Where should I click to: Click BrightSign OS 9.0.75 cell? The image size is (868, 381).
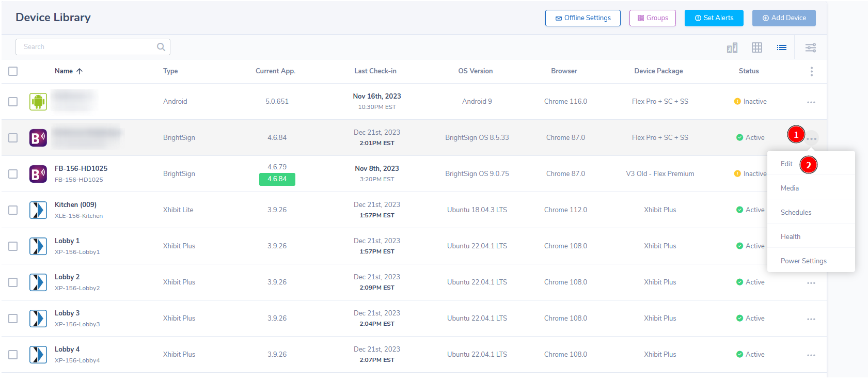(x=477, y=174)
